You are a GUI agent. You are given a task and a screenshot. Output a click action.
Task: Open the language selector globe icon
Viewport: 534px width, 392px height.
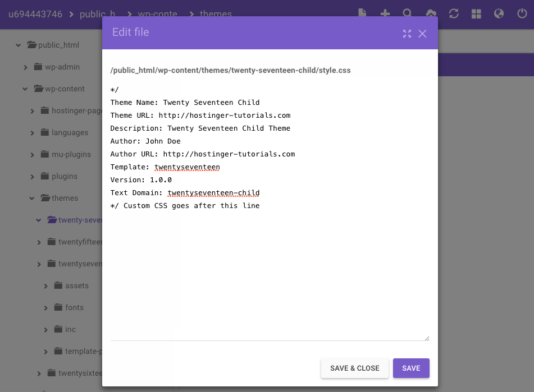(x=499, y=13)
